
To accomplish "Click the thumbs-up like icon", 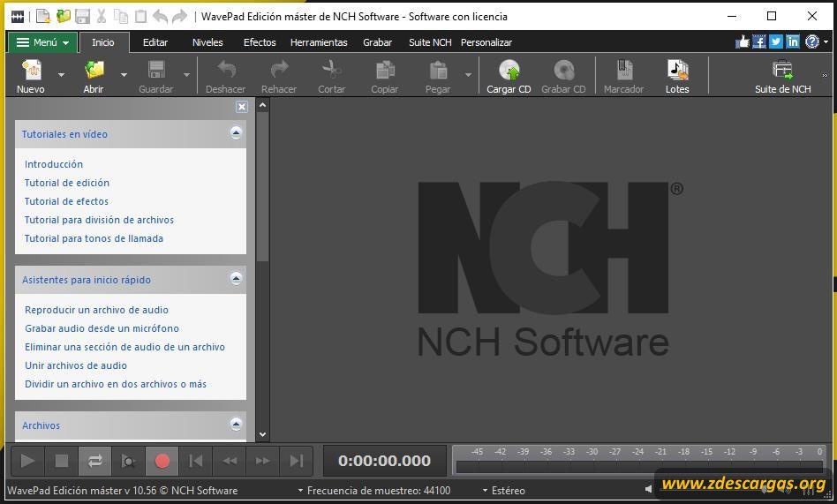I will click(x=742, y=41).
